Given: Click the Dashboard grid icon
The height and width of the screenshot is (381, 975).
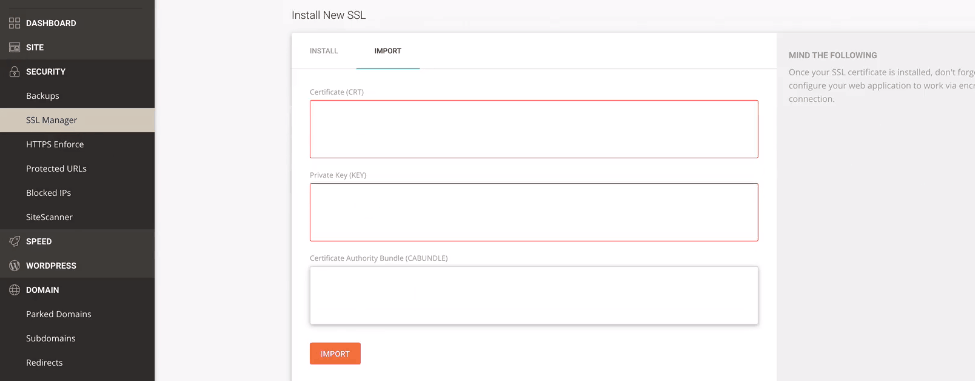Looking at the screenshot, I should pos(14,23).
